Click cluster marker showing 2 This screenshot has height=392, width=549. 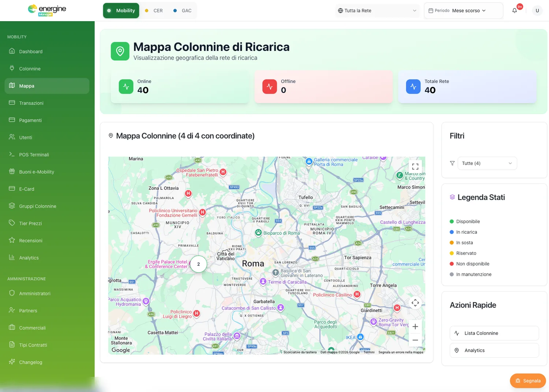198,264
